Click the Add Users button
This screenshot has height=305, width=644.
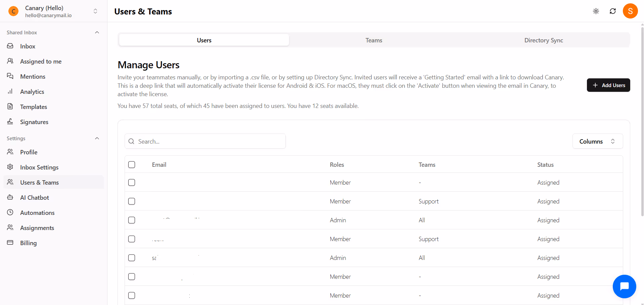pos(608,85)
